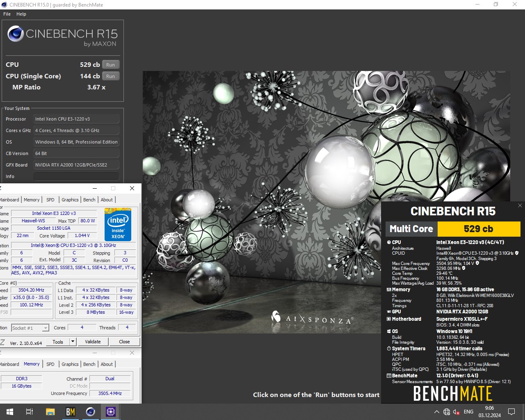The height and width of the screenshot is (420, 525).
Task: Click the BENCHMATE logo at panel bottom
Action: [x=453, y=394]
